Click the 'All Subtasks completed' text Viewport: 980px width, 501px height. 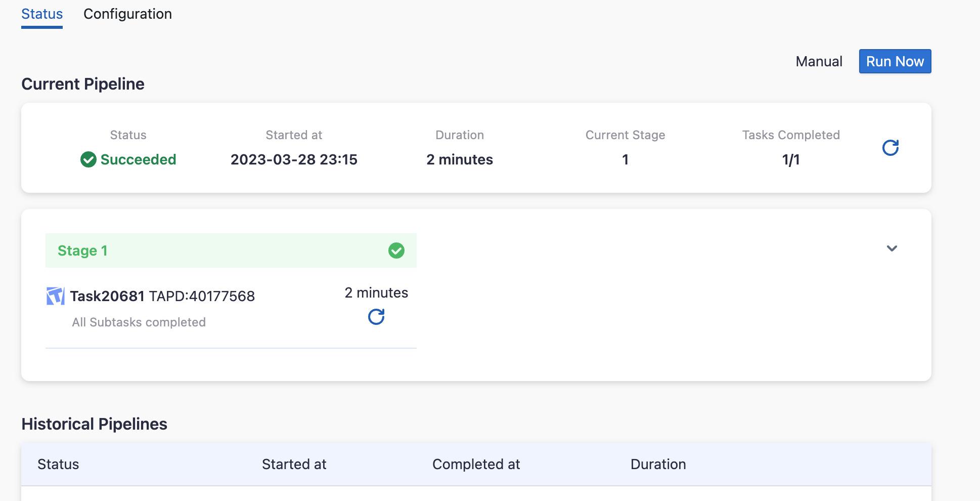139,322
